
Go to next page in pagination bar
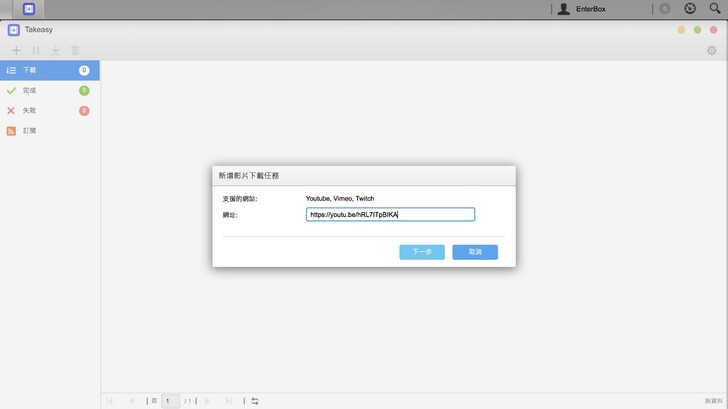tap(207, 401)
